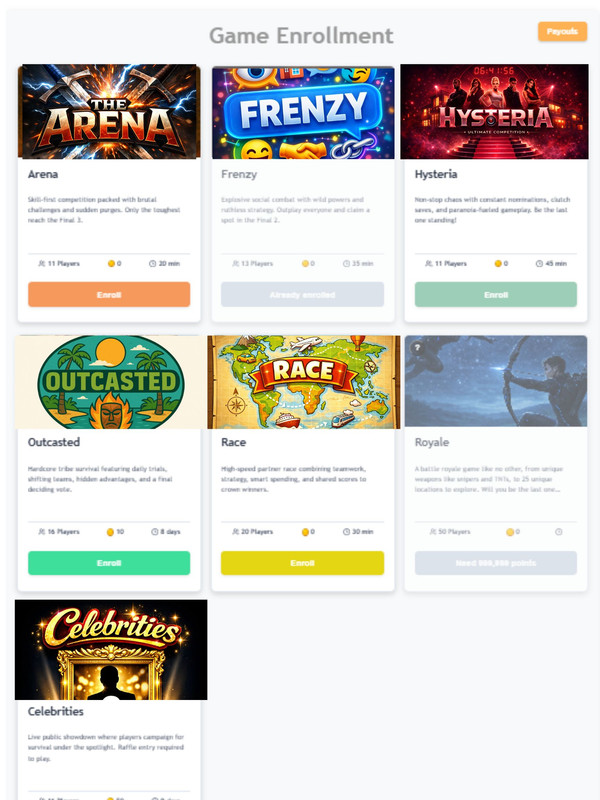Viewport: 600px width, 800px height.
Task: Click the Payouts button
Action: (x=562, y=32)
